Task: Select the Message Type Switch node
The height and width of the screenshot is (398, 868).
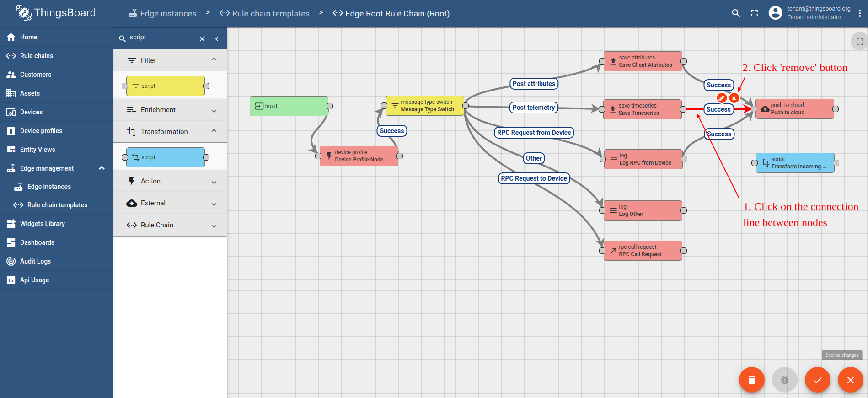Action: [x=425, y=106]
